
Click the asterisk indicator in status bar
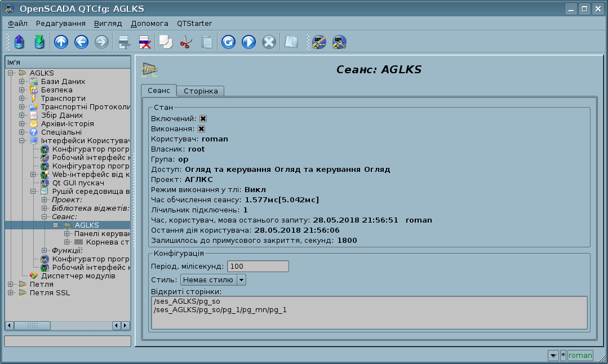point(563,355)
